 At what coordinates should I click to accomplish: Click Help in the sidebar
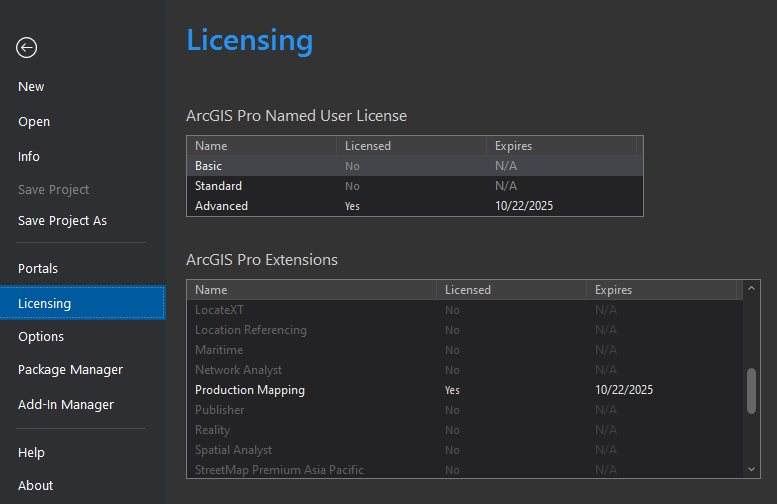tap(31, 453)
